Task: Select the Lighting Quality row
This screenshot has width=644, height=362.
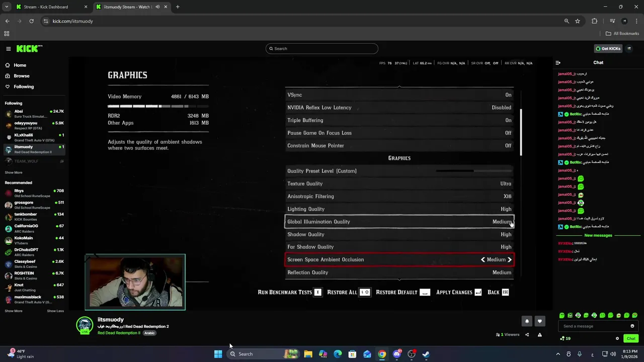Action: pos(399,209)
